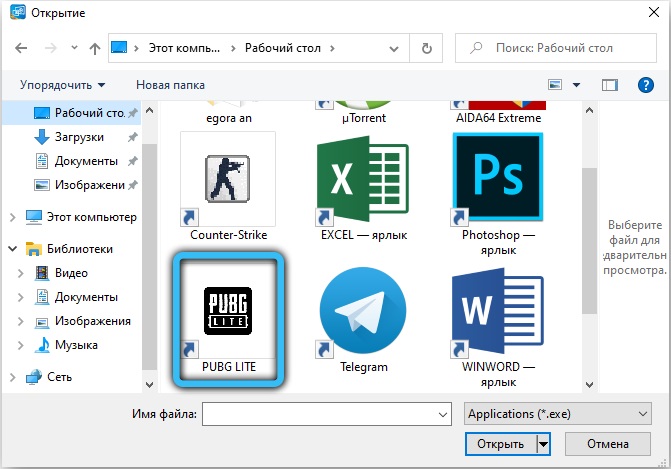
Task: Open the file type filter Applications (*.exe)
Action: point(558,414)
